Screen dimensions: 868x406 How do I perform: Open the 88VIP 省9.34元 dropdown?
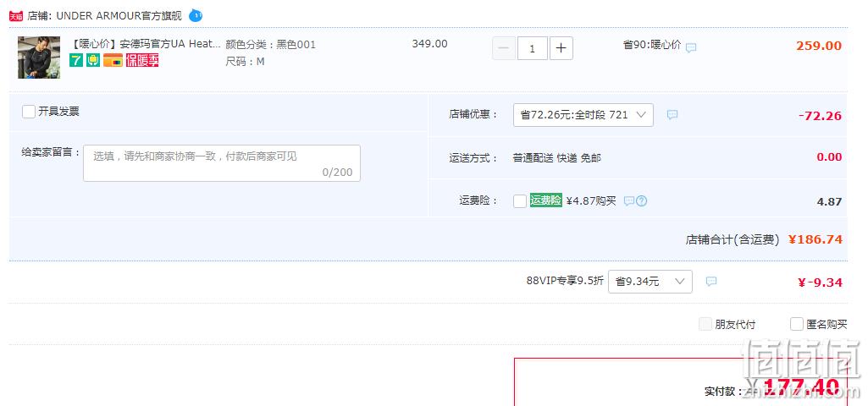[650, 282]
